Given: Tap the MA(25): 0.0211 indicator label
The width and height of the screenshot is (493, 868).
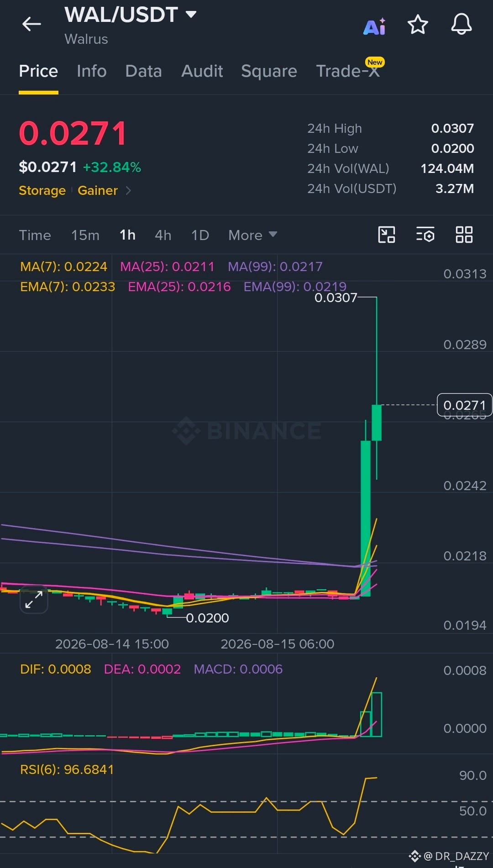Looking at the screenshot, I should click(167, 267).
